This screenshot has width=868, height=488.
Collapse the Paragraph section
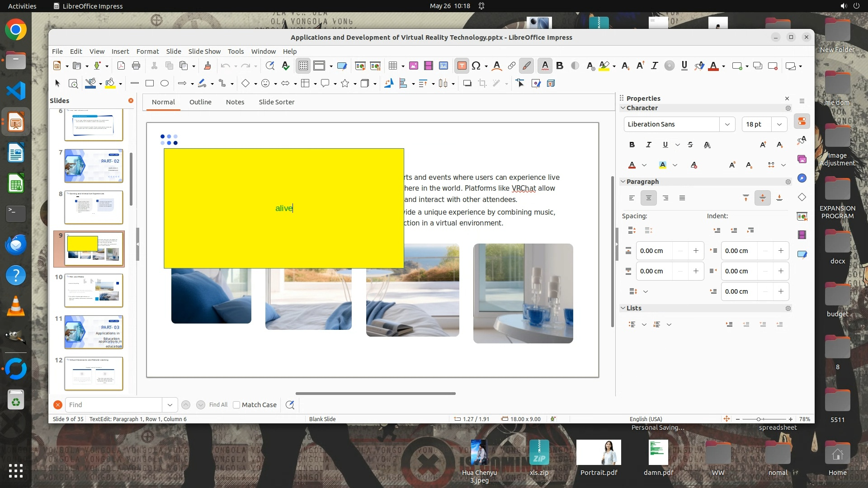tap(623, 182)
